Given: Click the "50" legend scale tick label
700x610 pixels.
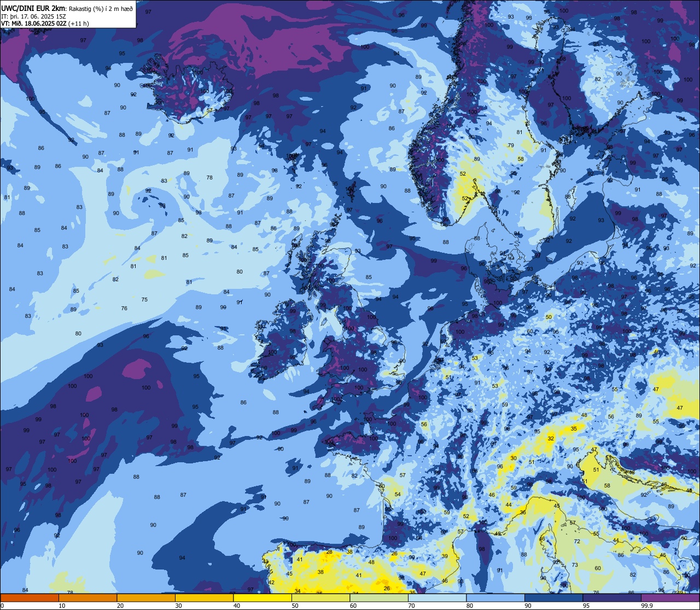Looking at the screenshot, I should pos(295,606).
